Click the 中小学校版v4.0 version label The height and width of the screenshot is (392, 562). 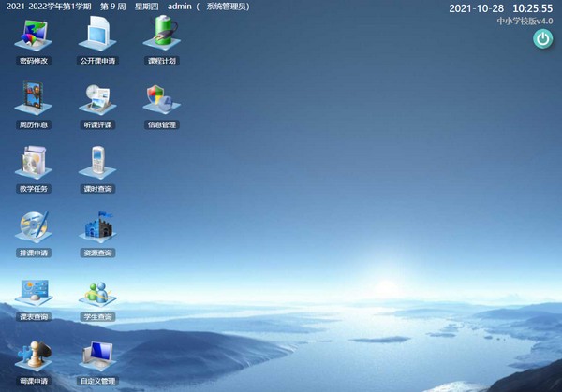[x=525, y=21]
